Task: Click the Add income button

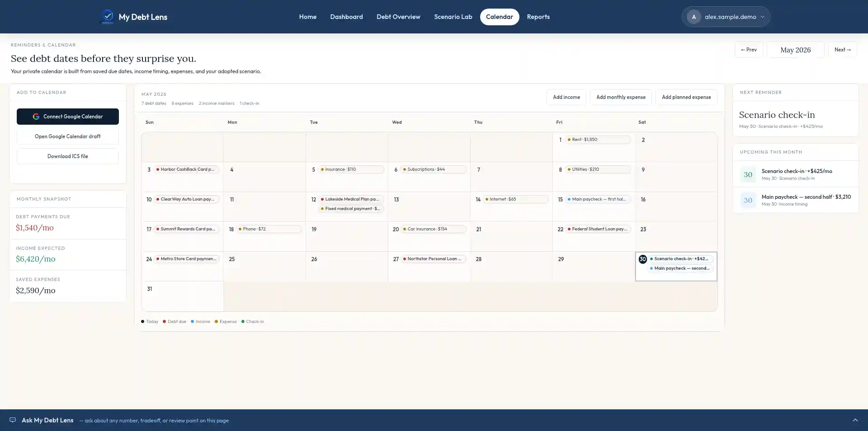Action: click(566, 97)
